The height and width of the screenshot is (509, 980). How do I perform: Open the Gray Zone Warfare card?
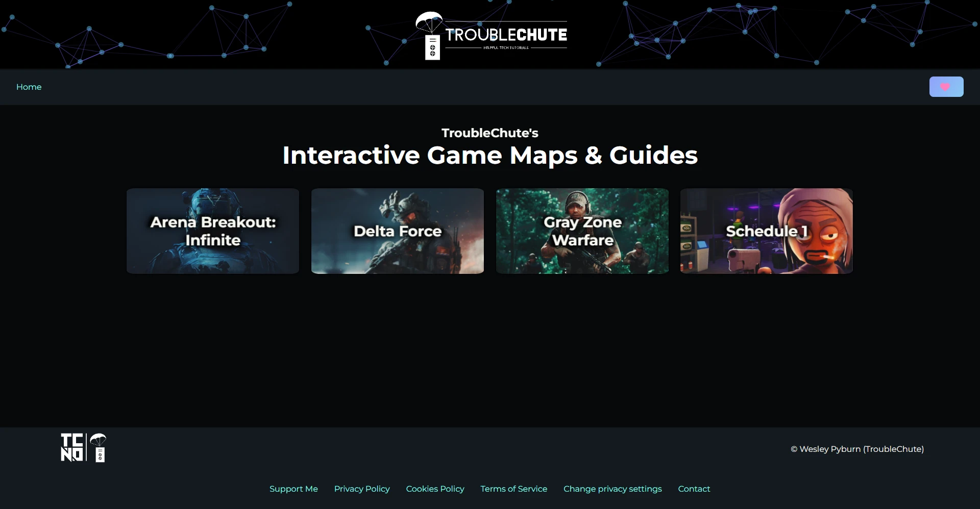[x=582, y=231]
